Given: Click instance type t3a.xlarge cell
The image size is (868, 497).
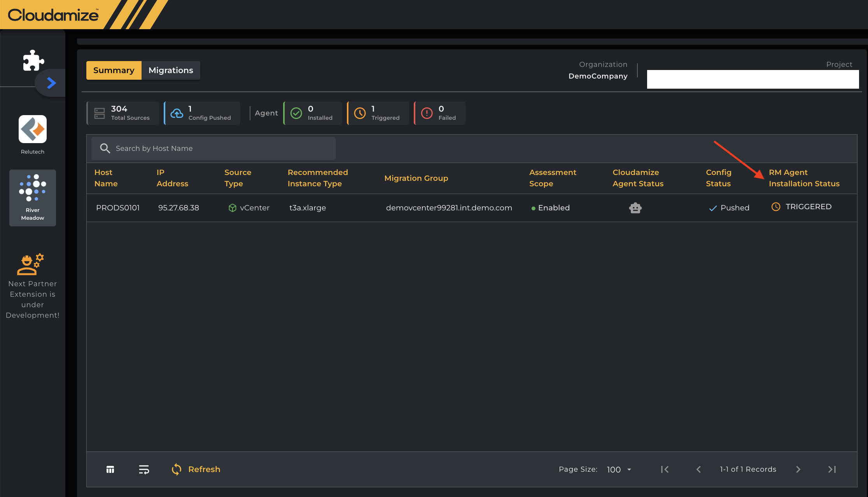Looking at the screenshot, I should (308, 208).
